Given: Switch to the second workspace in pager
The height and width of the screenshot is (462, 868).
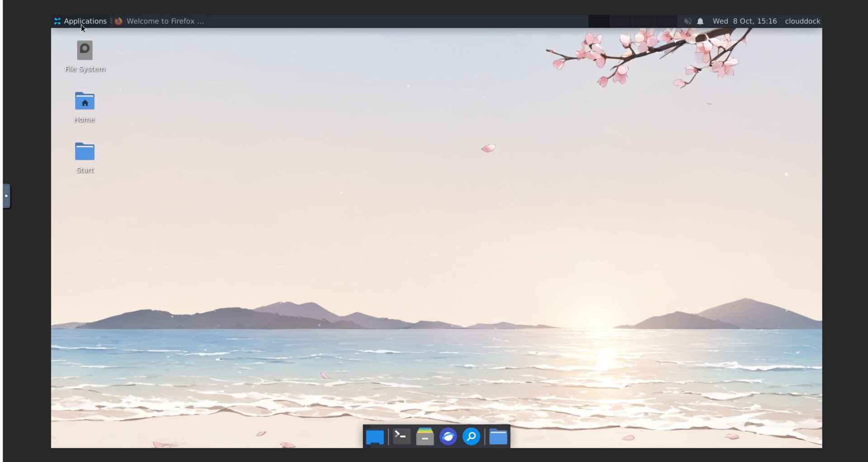Looking at the screenshot, I should pyautogui.click(x=621, y=21).
